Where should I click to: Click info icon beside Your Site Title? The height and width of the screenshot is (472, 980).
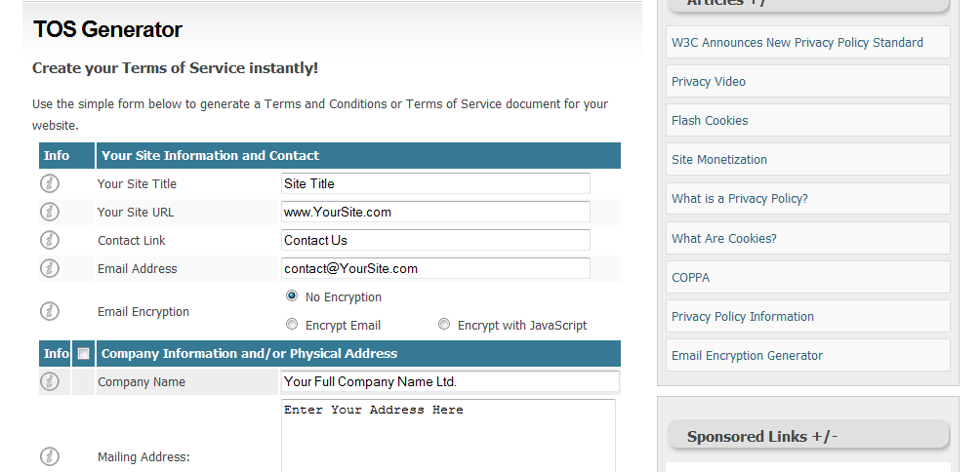[49, 183]
